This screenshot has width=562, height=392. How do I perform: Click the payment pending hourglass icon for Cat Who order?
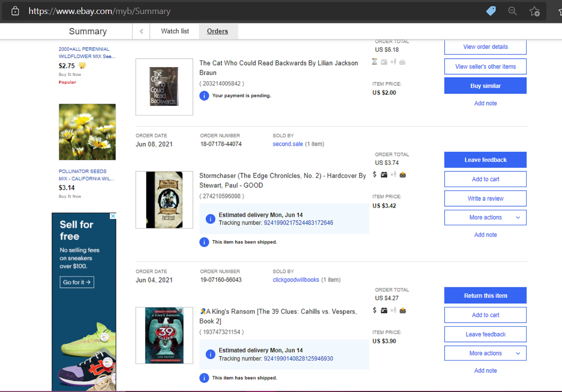pos(374,62)
